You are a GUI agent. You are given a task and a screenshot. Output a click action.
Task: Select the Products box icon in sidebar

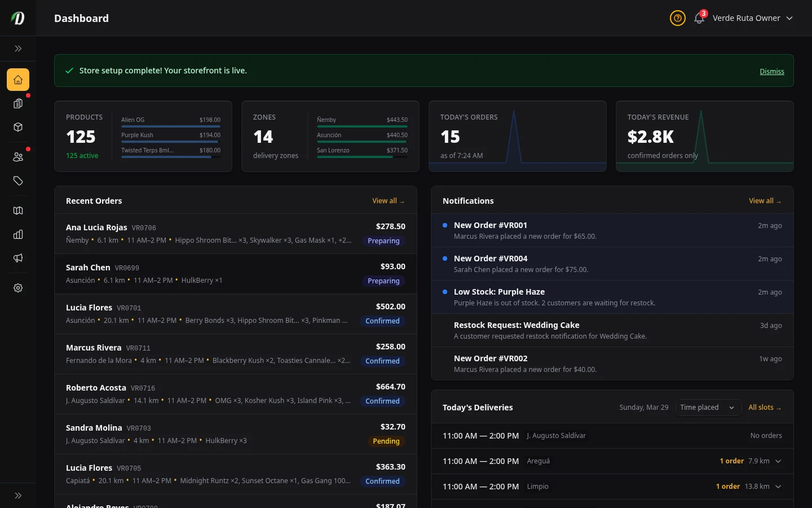[18, 127]
